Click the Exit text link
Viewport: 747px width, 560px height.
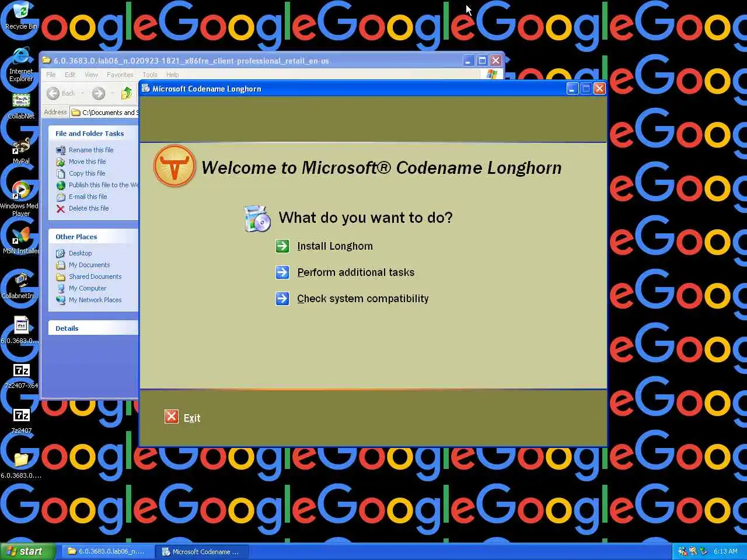coord(192,418)
